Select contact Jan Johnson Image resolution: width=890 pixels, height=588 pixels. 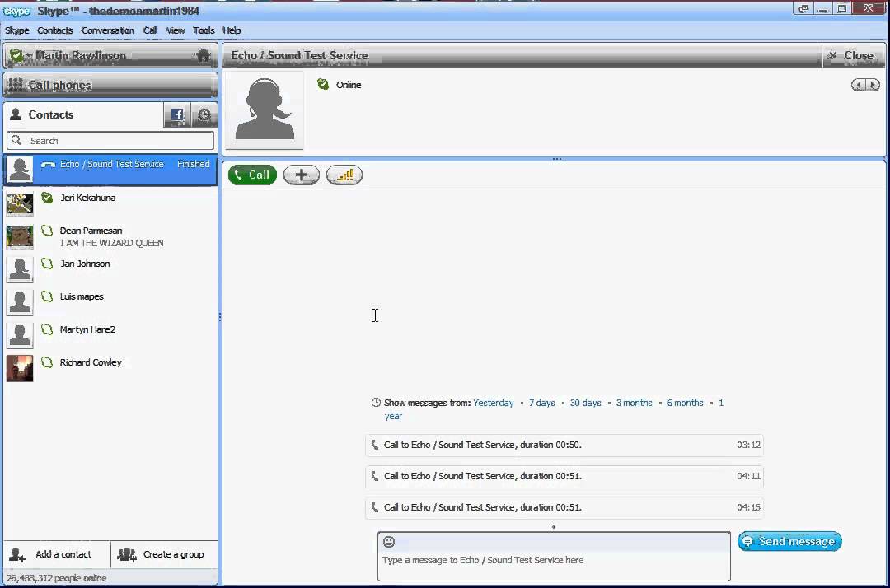(x=110, y=269)
